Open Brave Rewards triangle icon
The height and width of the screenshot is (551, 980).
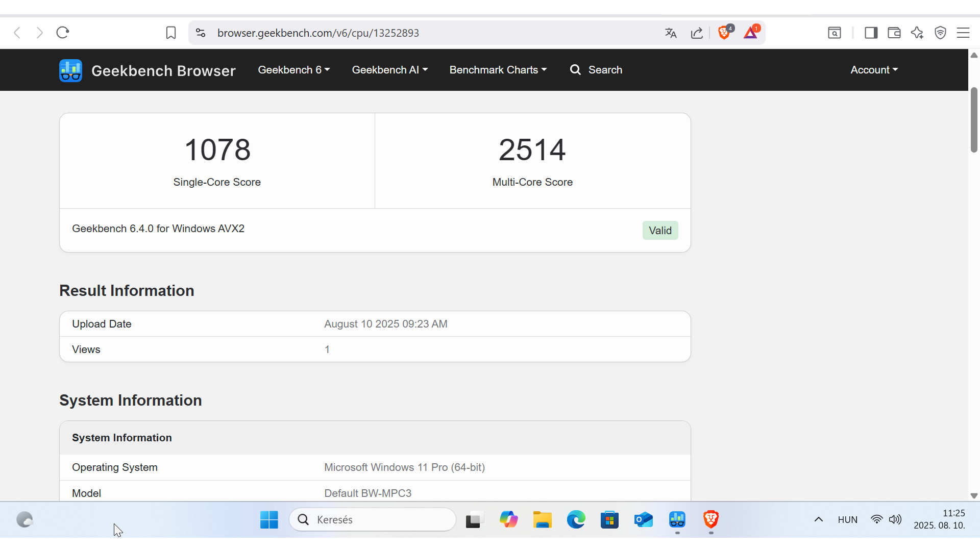coord(751,32)
